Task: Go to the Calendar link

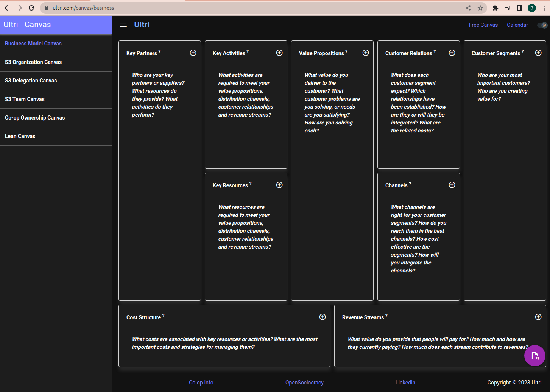Action: tap(517, 25)
